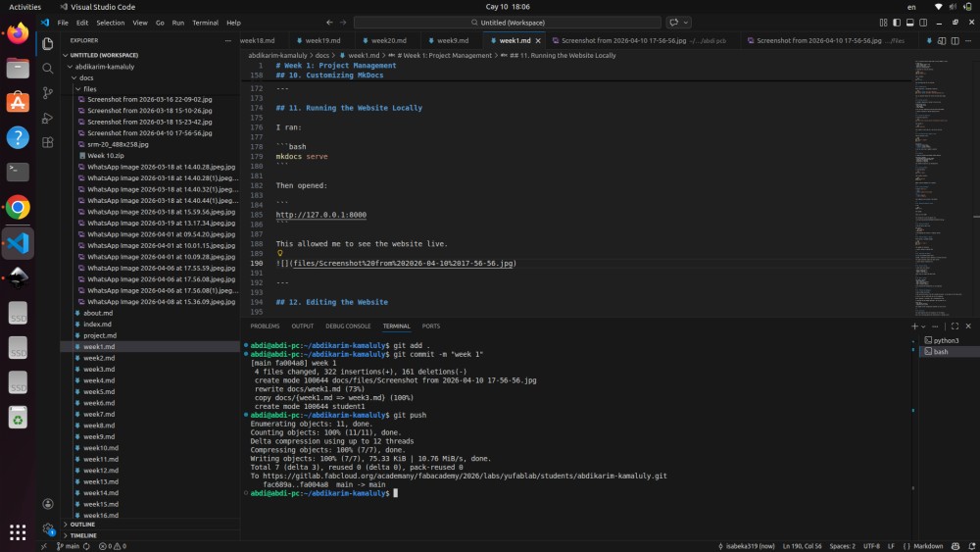Open the Explorer view in activity bar
Viewport: 980px width, 552px height.
click(x=47, y=44)
